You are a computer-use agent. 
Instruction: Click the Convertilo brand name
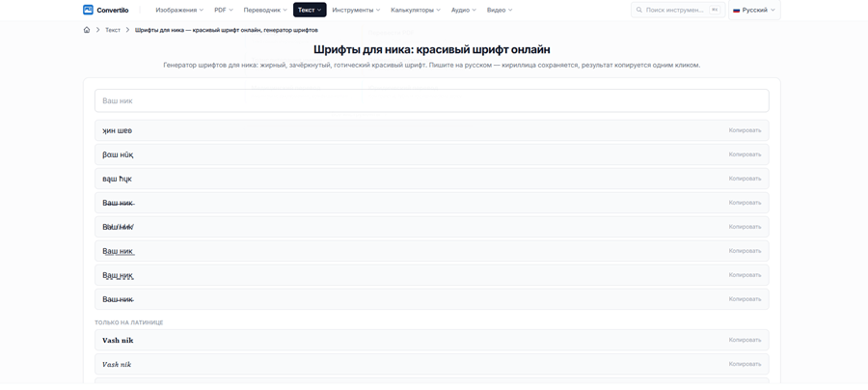pos(113,10)
